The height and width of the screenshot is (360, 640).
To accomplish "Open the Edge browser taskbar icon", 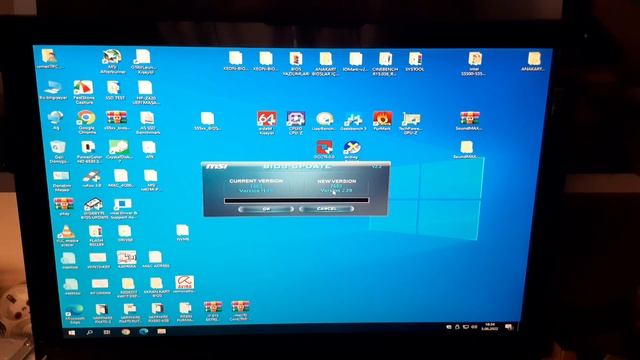I will pyautogui.click(x=144, y=332).
